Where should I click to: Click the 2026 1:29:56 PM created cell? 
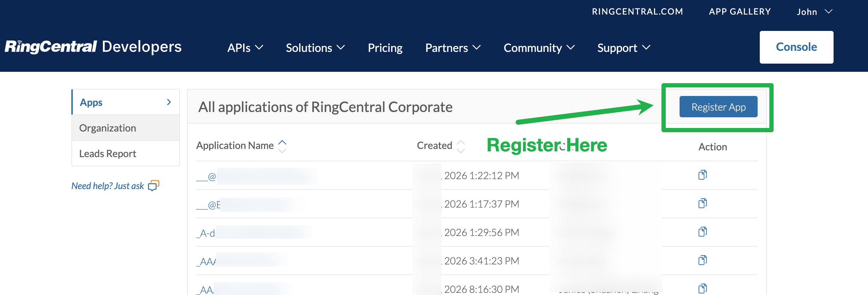(x=481, y=232)
